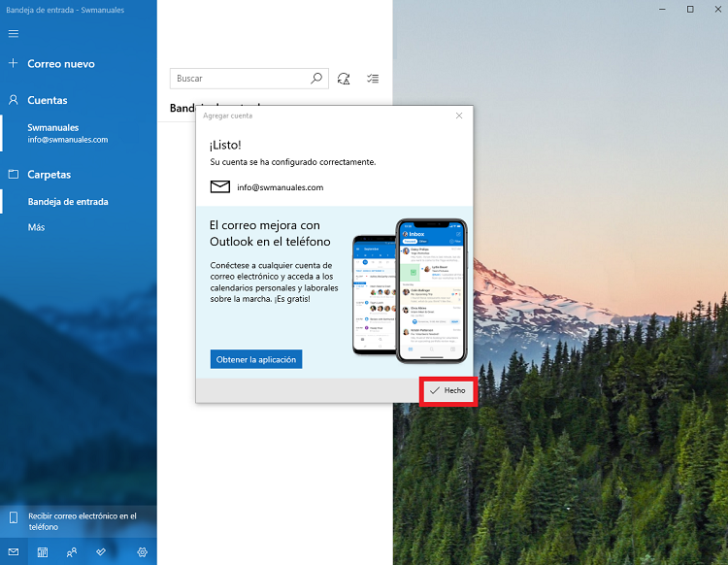
Task: Click the Hecho button
Action: 448,391
